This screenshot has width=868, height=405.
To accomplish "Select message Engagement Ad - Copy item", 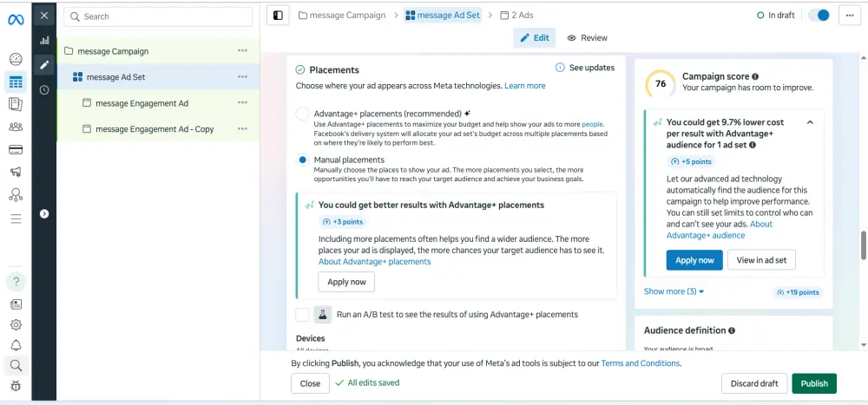I will (155, 129).
